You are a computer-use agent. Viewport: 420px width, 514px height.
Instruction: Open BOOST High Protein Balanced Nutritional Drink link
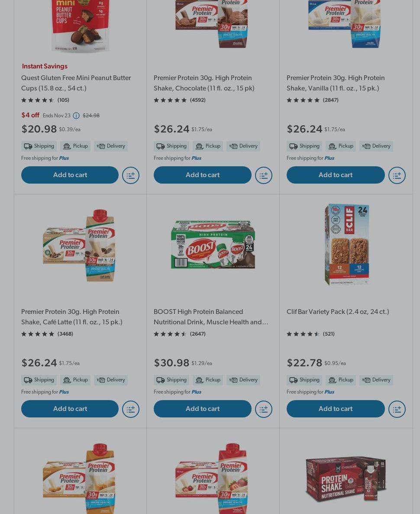pos(210,317)
